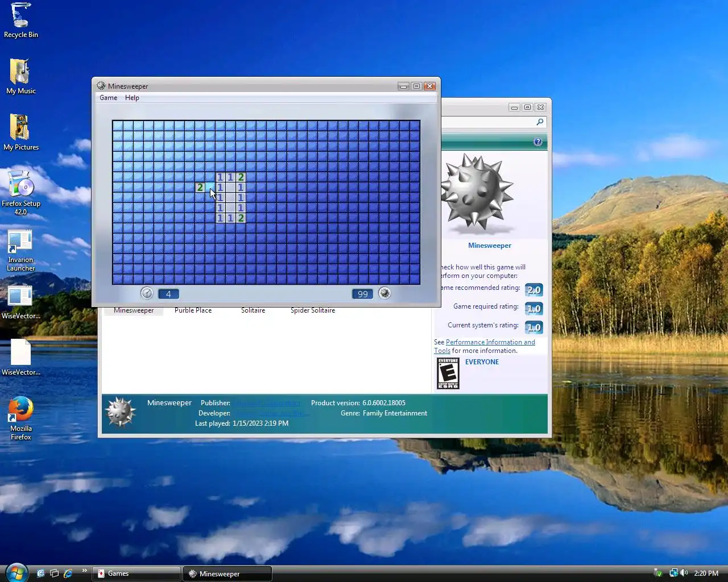Open the Game menu in Minesweeper
The height and width of the screenshot is (582, 728).
point(108,98)
